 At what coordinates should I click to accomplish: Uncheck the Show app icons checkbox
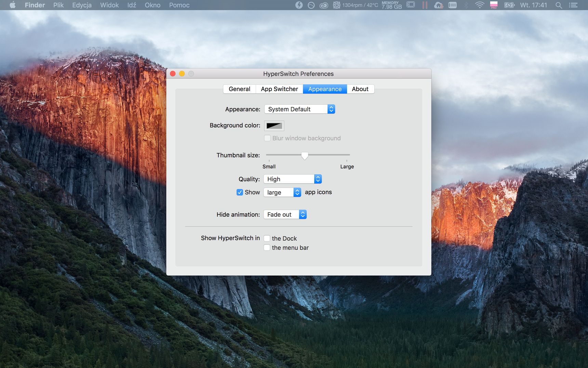tap(240, 192)
